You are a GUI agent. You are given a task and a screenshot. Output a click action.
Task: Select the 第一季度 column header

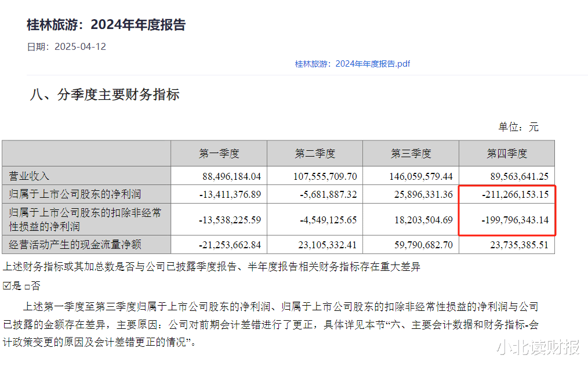[x=219, y=153]
